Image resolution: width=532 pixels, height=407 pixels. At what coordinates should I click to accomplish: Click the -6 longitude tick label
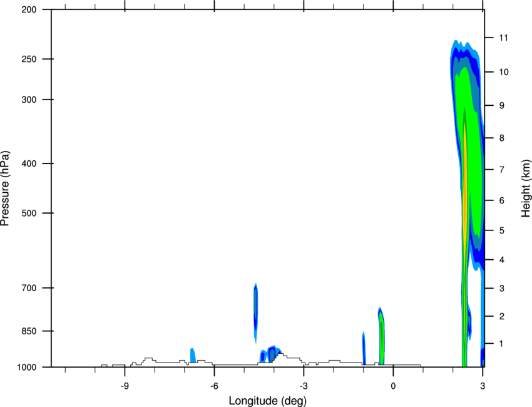tap(214, 386)
